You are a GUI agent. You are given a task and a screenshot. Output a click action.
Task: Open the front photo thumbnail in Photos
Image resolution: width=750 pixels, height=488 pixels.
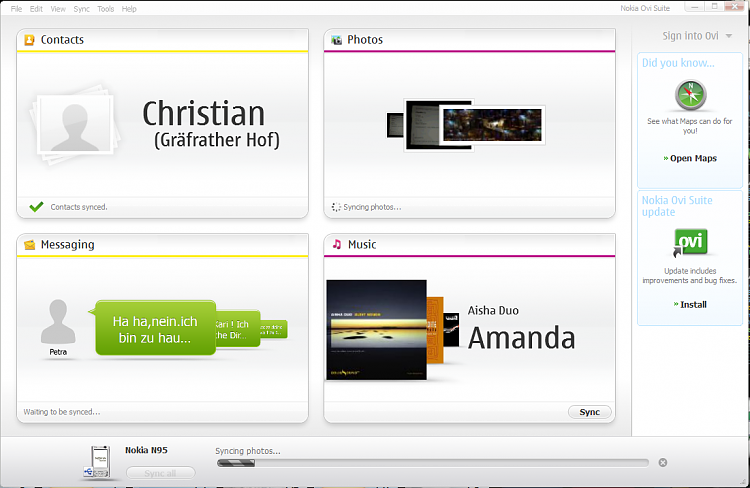coord(492,124)
